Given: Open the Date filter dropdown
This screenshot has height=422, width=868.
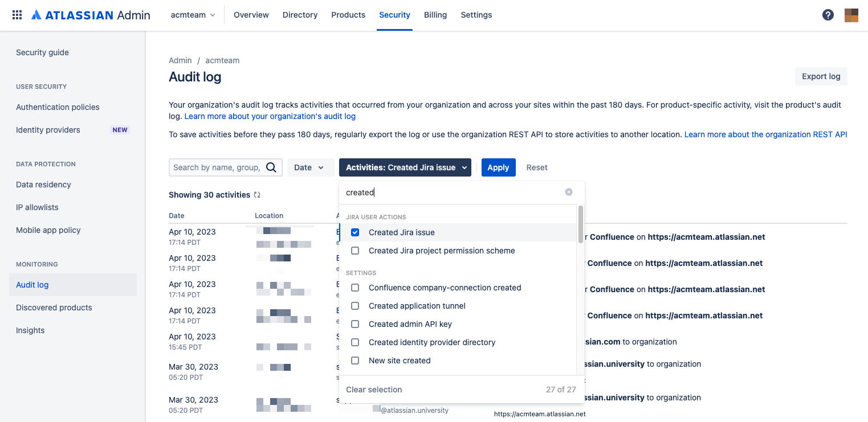Looking at the screenshot, I should tap(310, 167).
